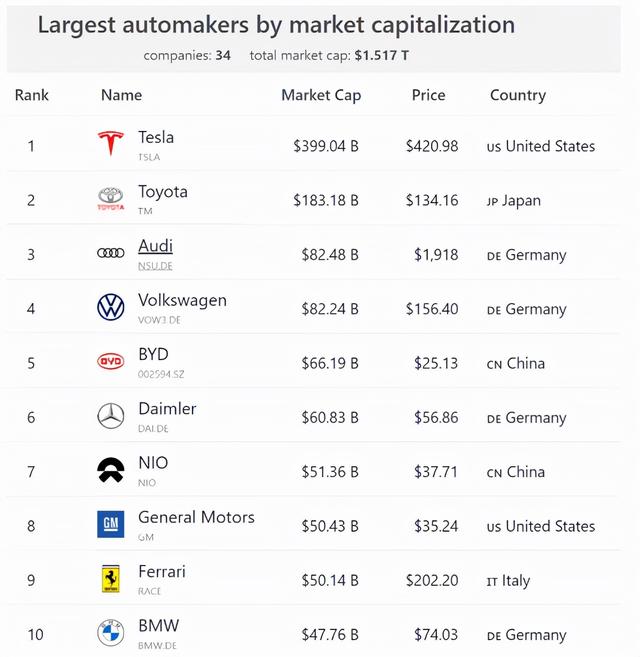Screen dimensions: 640x657
Task: Click the Tesla logo icon
Action: [110, 144]
